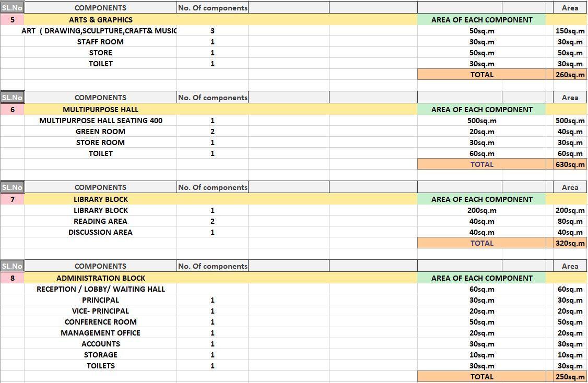Click the 320sq.m library total cell

tap(570, 243)
